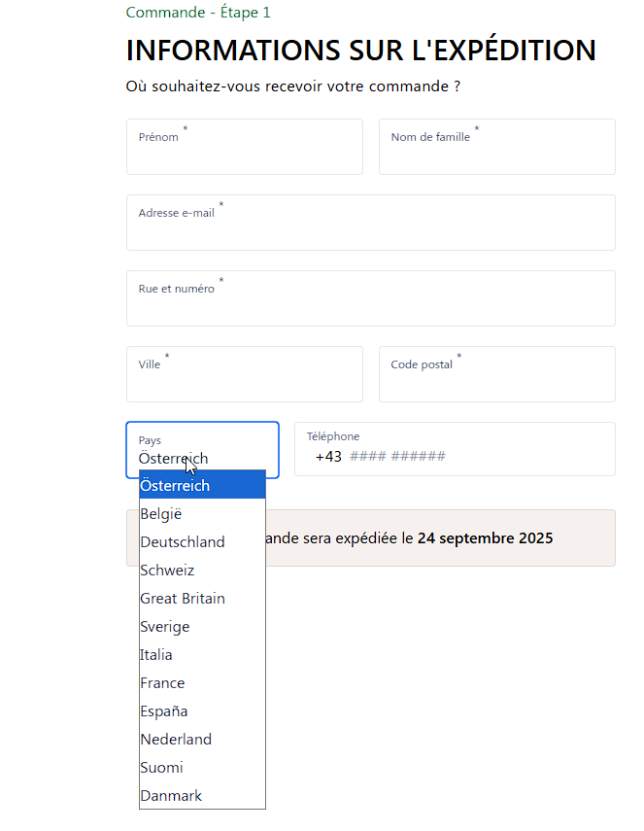Pick Suomi from the list
This screenshot has width=644, height=831.
pyautogui.click(x=202, y=767)
